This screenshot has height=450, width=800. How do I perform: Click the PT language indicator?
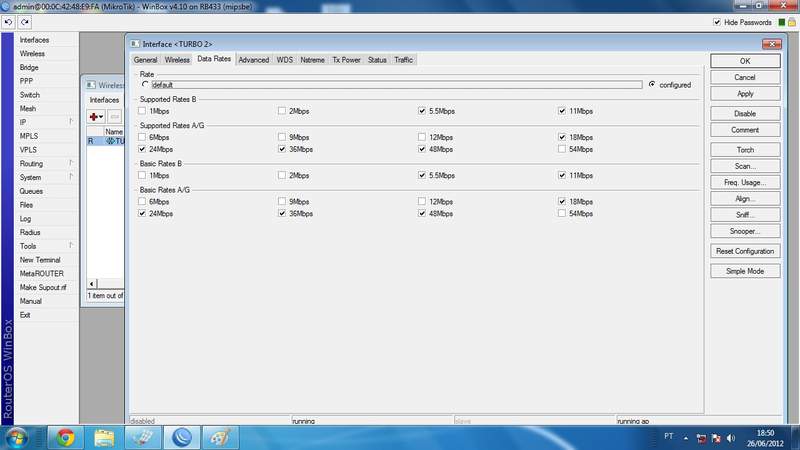coord(668,436)
